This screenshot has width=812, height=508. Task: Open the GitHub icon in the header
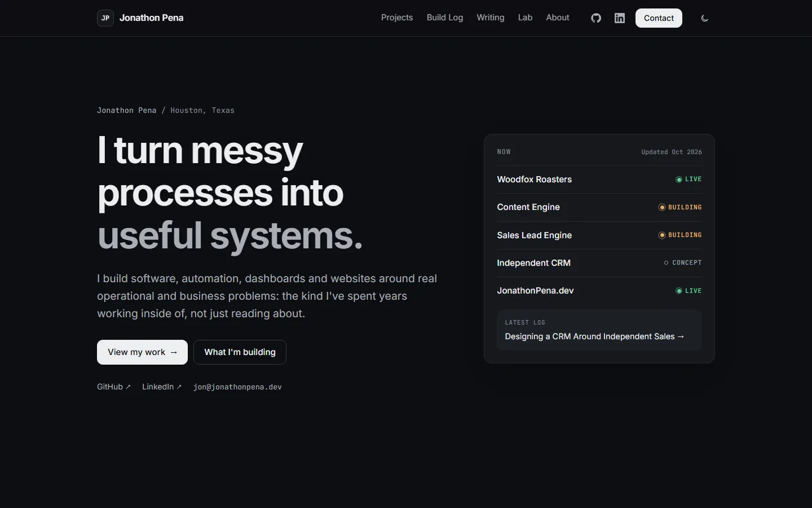[x=596, y=18]
